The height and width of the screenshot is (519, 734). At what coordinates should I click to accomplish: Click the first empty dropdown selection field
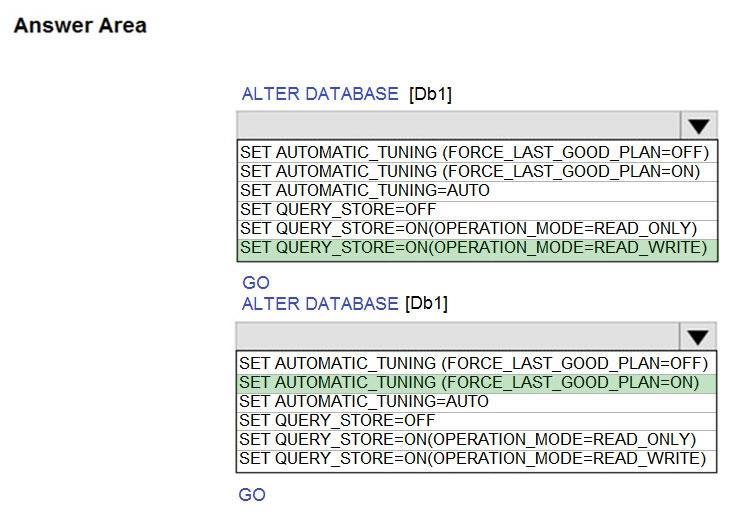pyautogui.click(x=459, y=125)
